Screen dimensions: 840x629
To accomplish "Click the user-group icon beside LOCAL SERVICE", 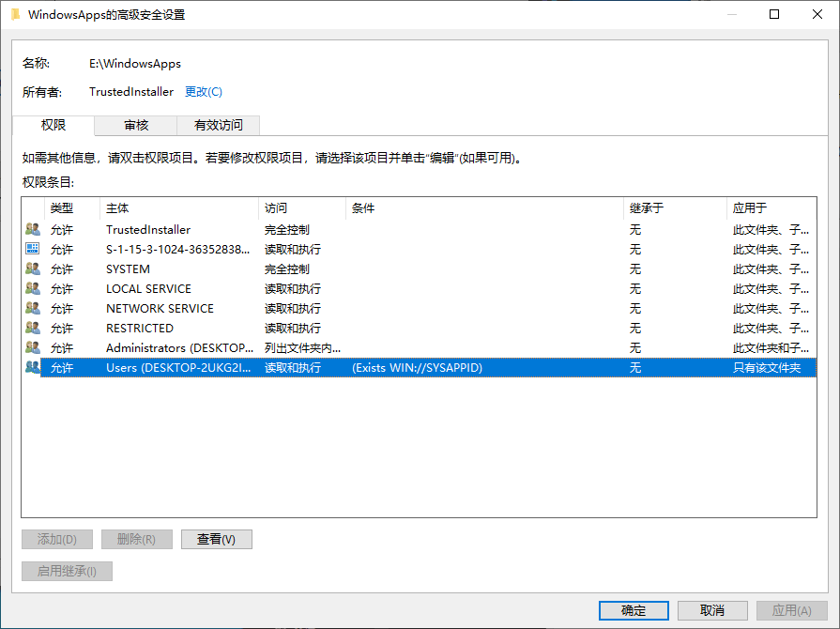I will coord(33,288).
